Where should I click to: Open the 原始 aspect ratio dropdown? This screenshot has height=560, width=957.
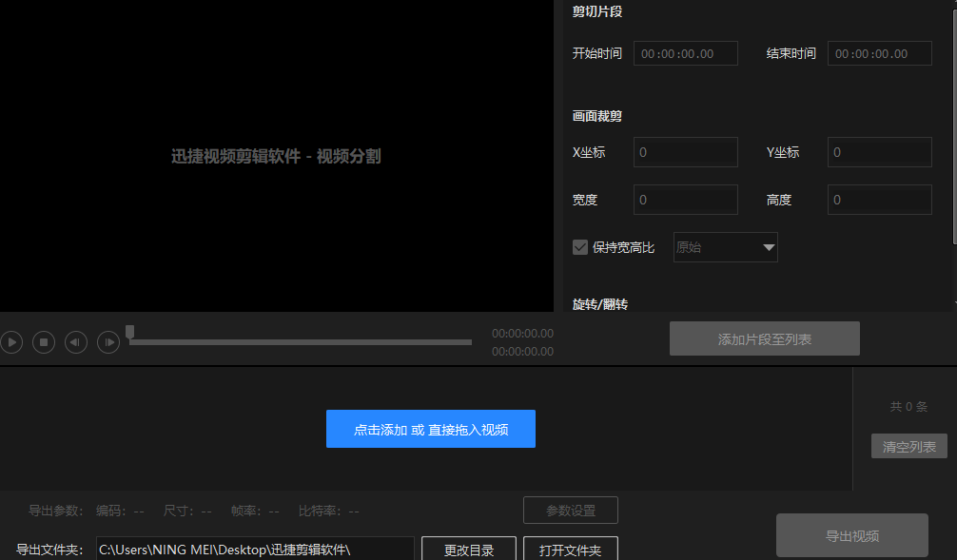point(725,247)
